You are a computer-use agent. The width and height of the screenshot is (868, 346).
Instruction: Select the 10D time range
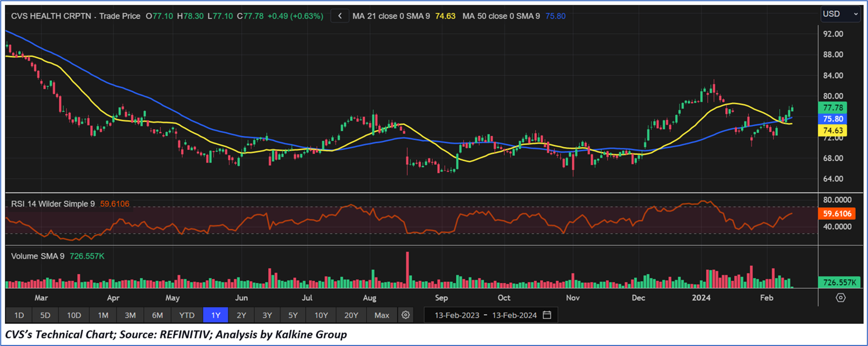click(x=74, y=315)
